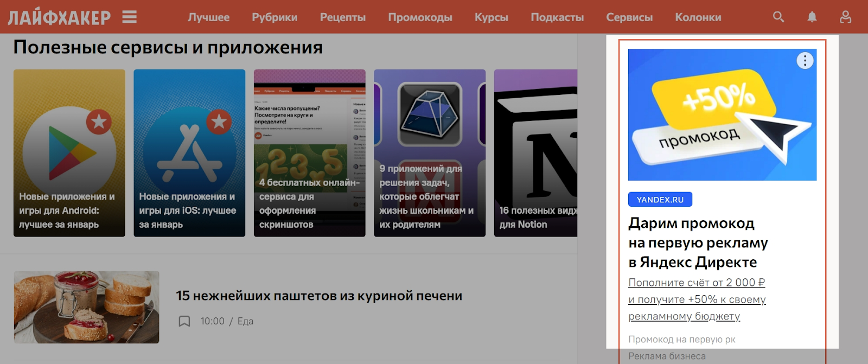Open notifications bell icon
868x364 pixels.
(812, 17)
